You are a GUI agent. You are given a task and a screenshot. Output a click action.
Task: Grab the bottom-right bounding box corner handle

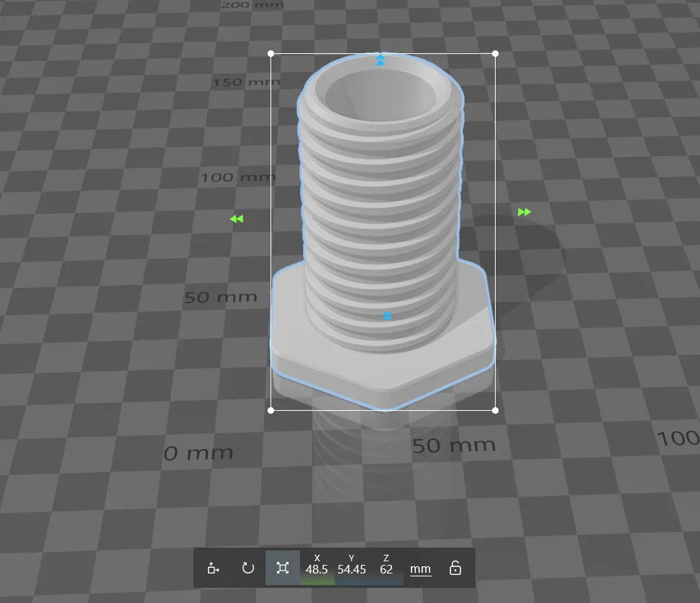click(495, 410)
